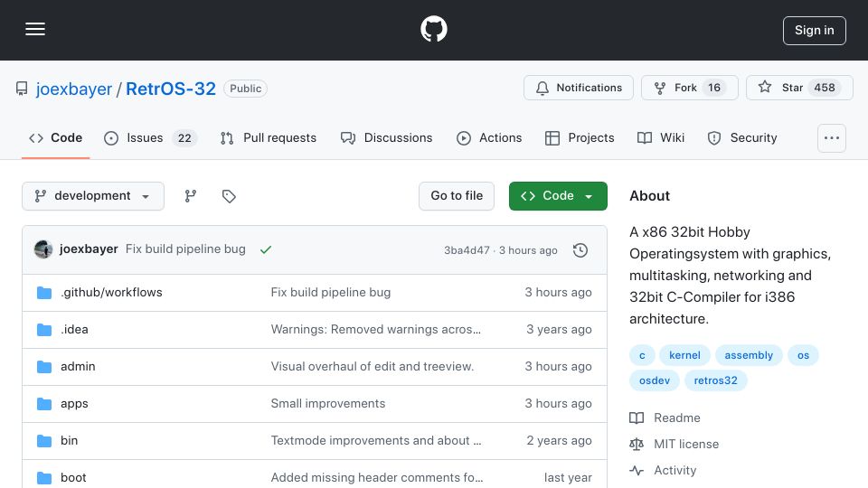The height and width of the screenshot is (488, 868).
Task: Open the hamburger navigation menu
Action: 35,29
